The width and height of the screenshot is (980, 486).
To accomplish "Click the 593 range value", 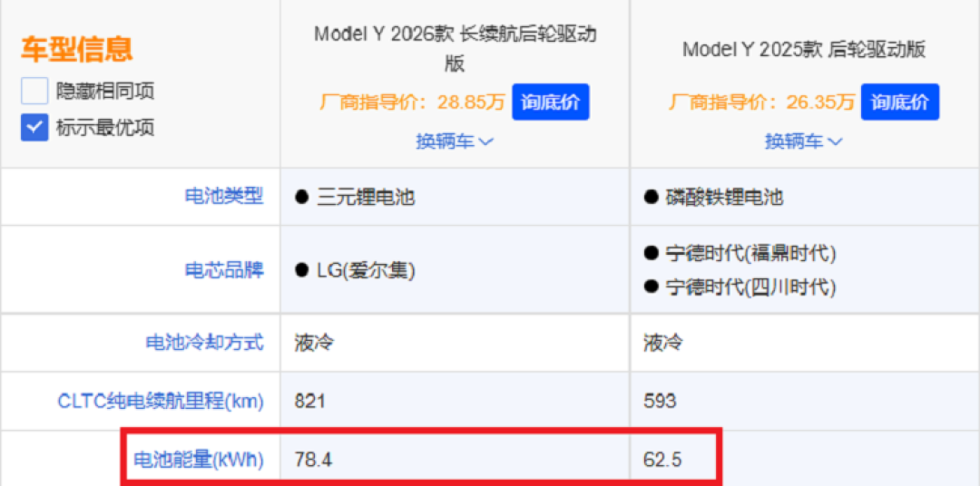I will pos(660,401).
